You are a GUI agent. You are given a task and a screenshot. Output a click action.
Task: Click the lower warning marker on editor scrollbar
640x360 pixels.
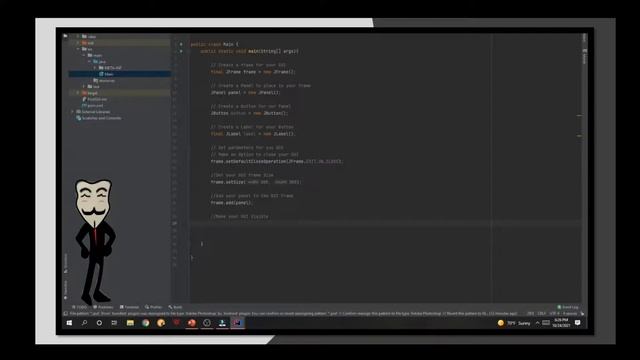[x=579, y=136]
